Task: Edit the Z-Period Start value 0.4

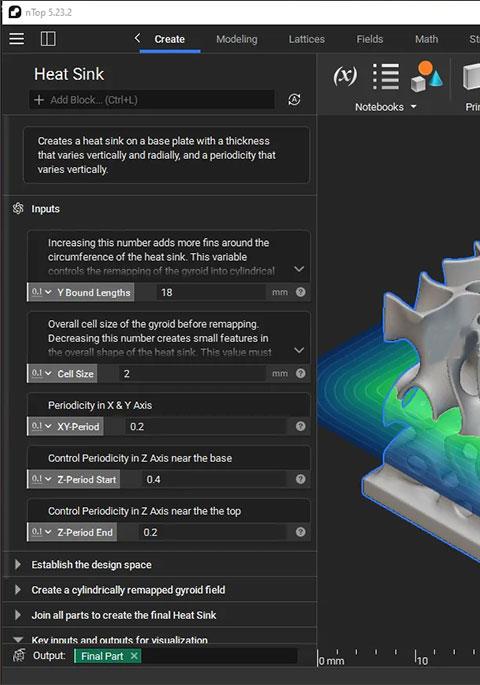Action: click(x=214, y=480)
